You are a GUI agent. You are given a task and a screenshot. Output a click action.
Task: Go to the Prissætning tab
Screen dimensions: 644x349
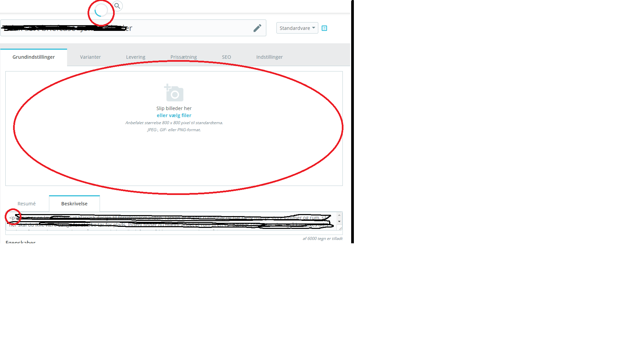183,57
